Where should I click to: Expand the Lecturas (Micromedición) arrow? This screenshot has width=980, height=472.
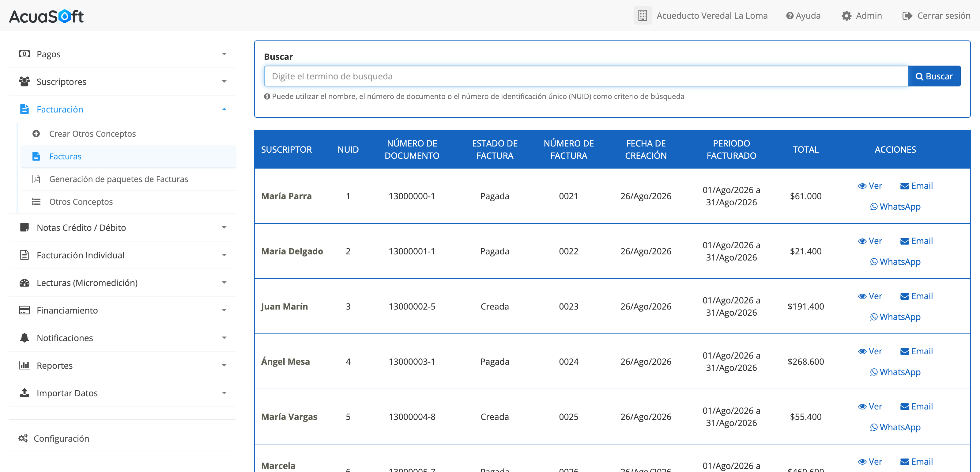[x=224, y=283]
